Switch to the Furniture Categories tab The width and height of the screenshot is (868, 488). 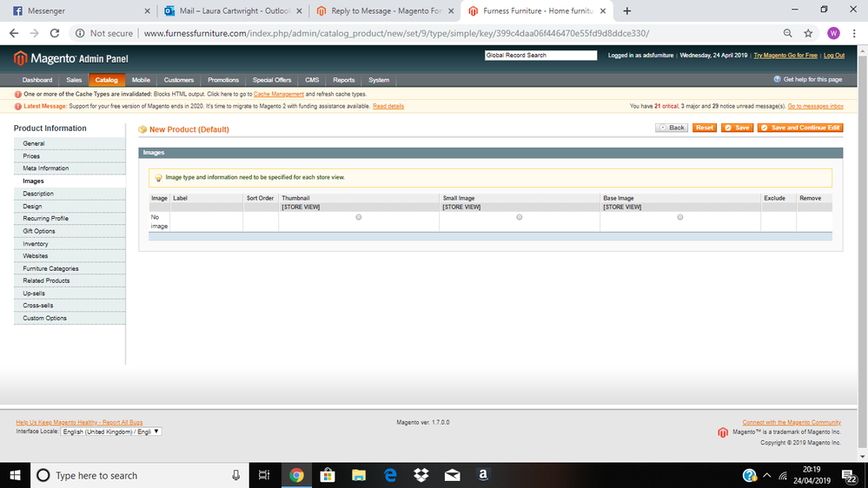tap(70, 268)
